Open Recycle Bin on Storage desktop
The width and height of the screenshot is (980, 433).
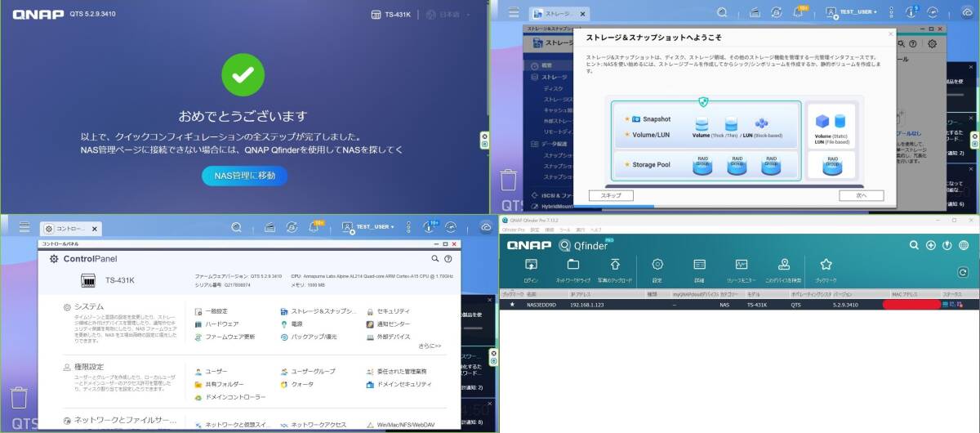pyautogui.click(x=509, y=179)
